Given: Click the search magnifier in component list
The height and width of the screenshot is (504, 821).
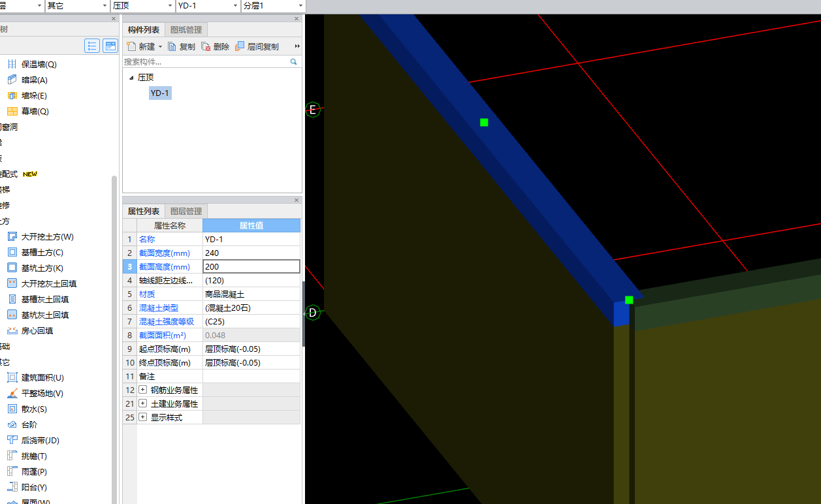Looking at the screenshot, I should click(294, 62).
